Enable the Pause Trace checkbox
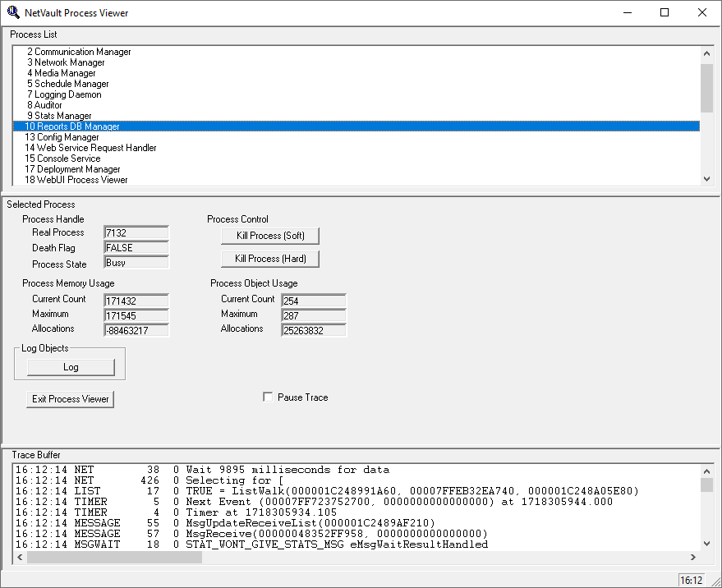 pos(268,397)
